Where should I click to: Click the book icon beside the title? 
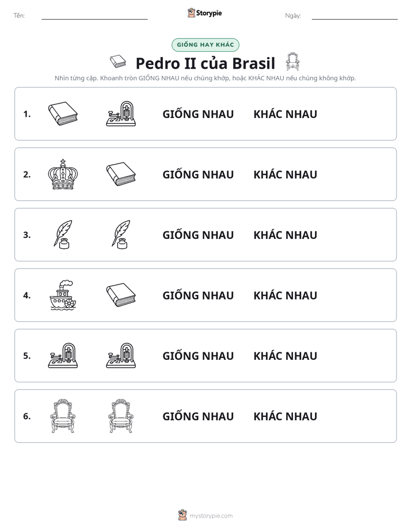tap(118, 62)
